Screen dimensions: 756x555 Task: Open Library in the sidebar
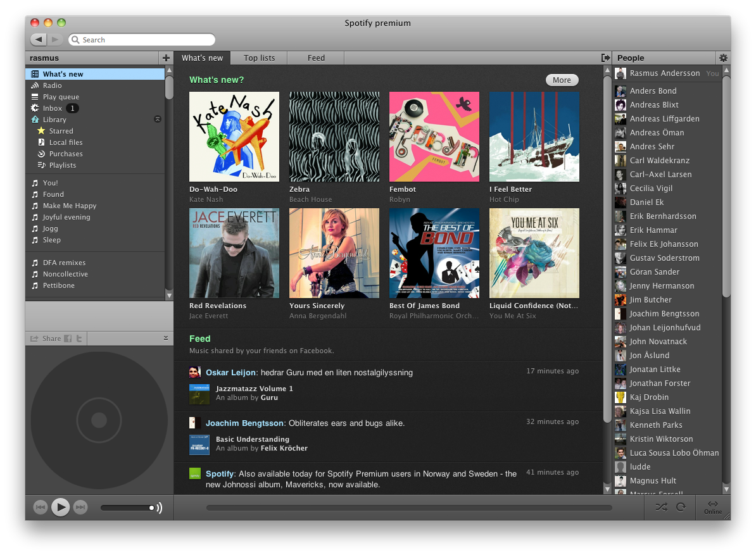tap(95, 120)
